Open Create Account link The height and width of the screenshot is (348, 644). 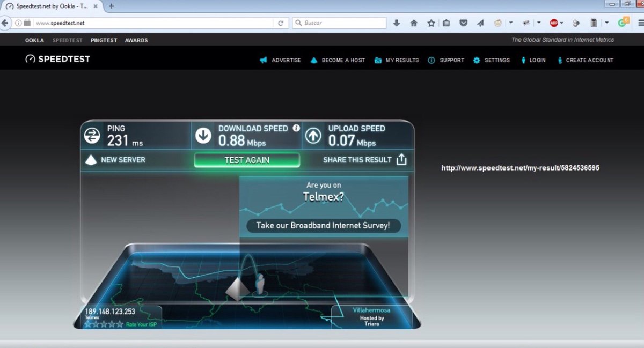[590, 60]
